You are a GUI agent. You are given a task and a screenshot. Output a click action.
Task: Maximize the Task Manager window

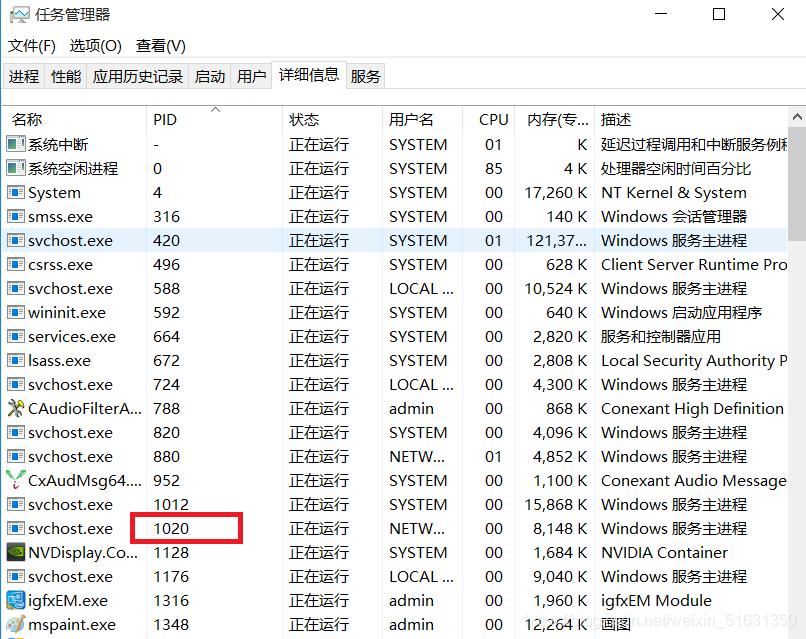(x=719, y=14)
